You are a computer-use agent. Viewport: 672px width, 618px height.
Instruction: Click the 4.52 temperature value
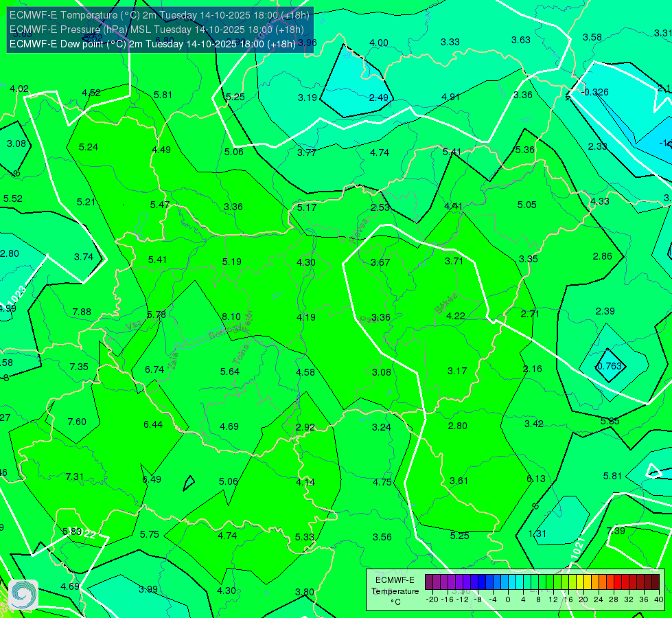click(91, 93)
